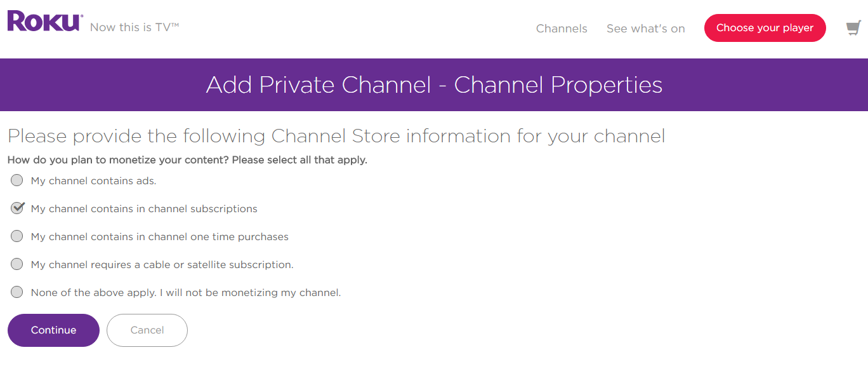Check the cable or satellite subscription checkbox
868x371 pixels.
17,264
